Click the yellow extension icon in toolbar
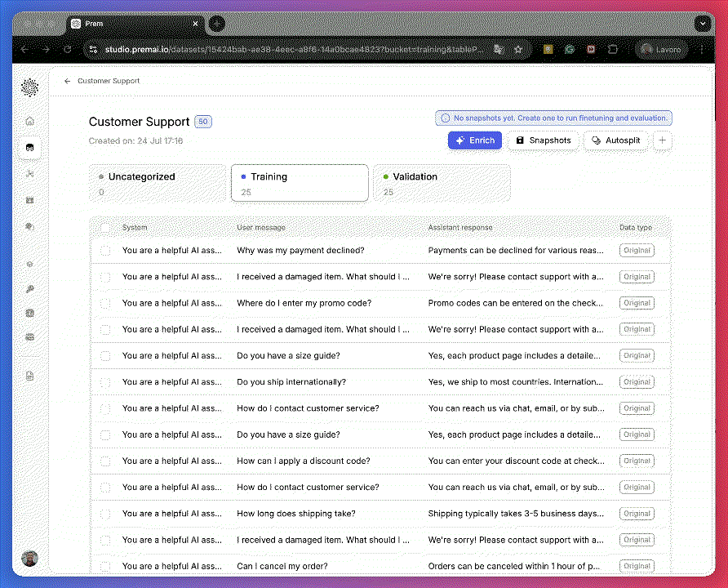The image size is (728, 588). pos(548,49)
